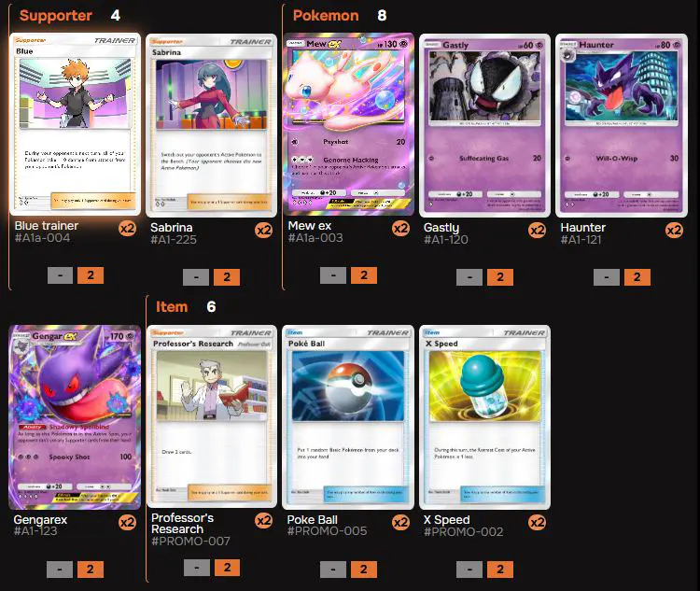Image resolution: width=700 pixels, height=591 pixels.
Task: Select the Professor's Research card thumbnail
Action: (x=212, y=416)
